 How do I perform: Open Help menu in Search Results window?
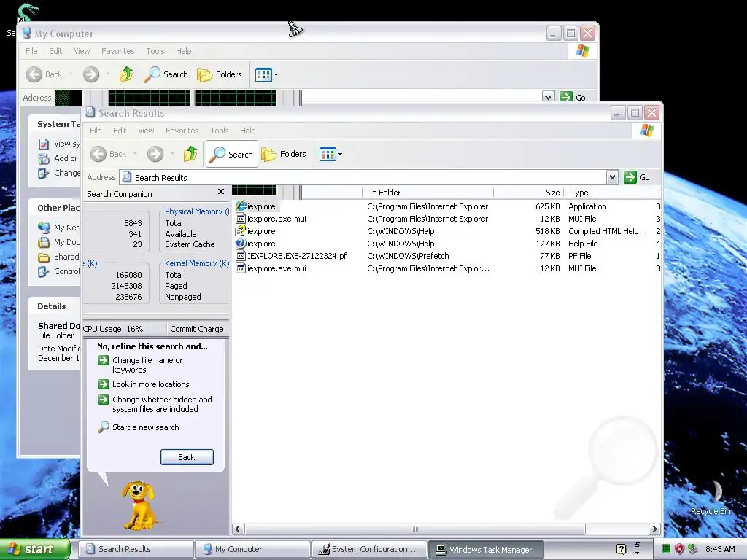(x=247, y=131)
